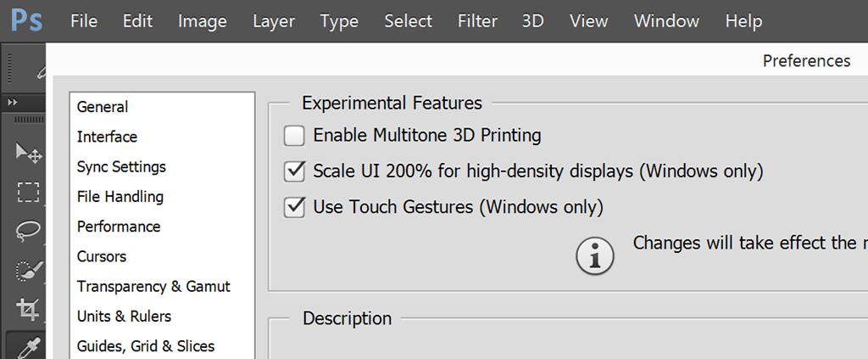Uncheck Use Touch Gestures option

point(294,208)
